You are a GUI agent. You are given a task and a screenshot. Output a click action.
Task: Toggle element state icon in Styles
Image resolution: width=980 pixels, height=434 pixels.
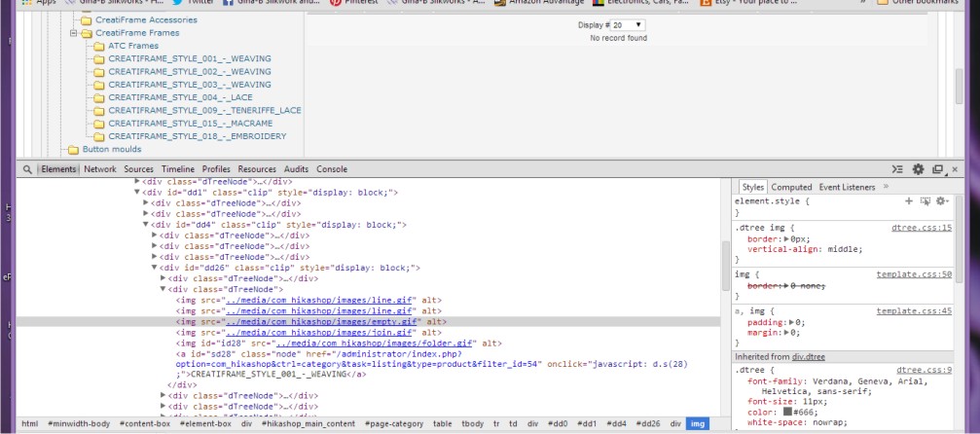click(x=925, y=201)
